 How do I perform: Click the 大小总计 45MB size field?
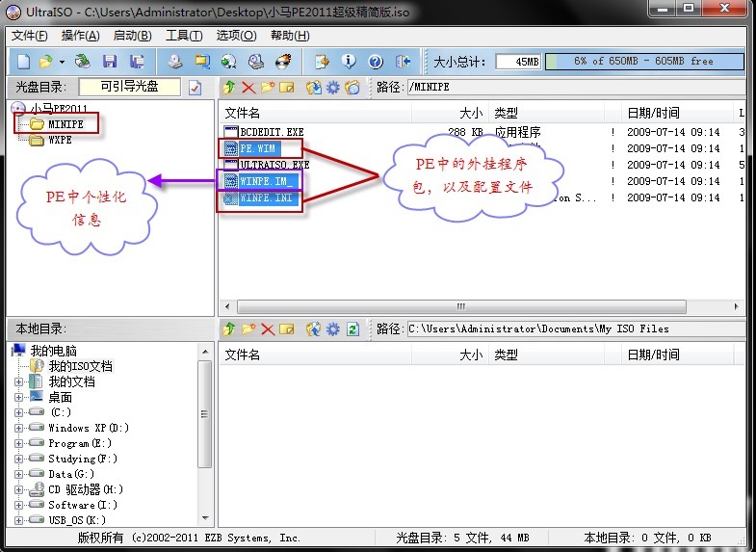(518, 62)
